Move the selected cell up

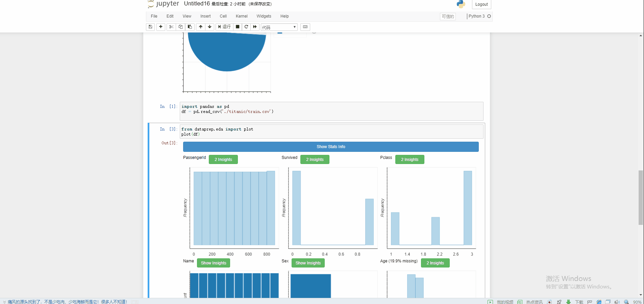pos(201,27)
